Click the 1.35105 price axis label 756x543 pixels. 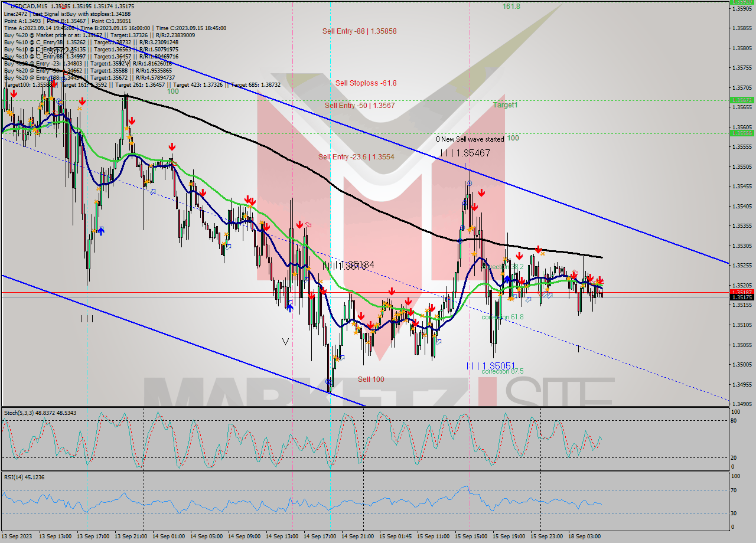(x=742, y=325)
